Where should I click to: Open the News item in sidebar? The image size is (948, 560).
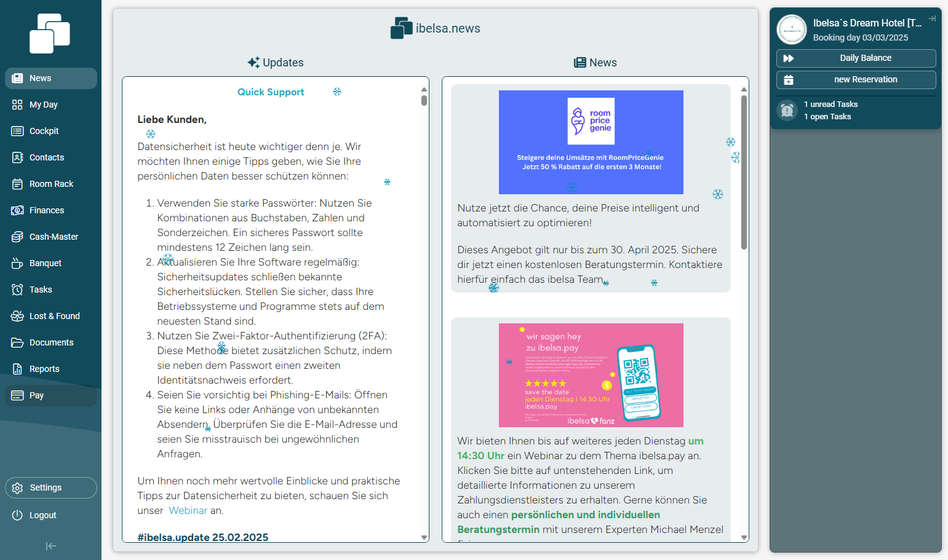click(50, 78)
